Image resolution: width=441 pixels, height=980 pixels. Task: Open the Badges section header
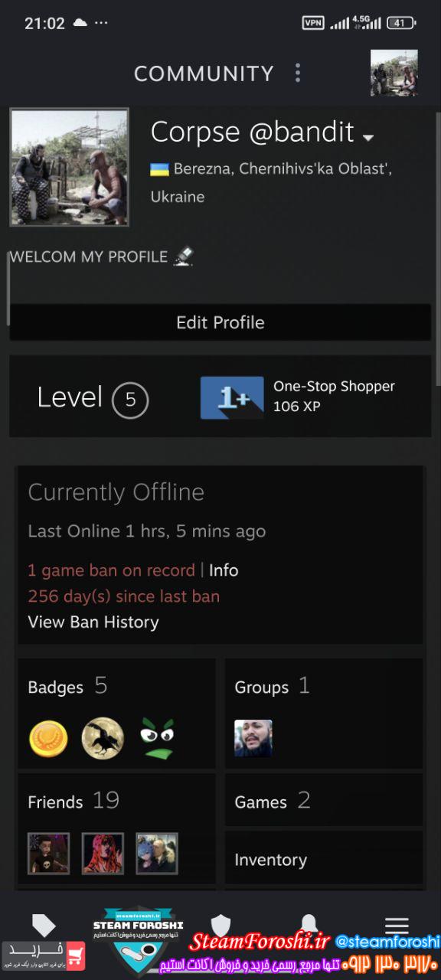click(x=67, y=686)
